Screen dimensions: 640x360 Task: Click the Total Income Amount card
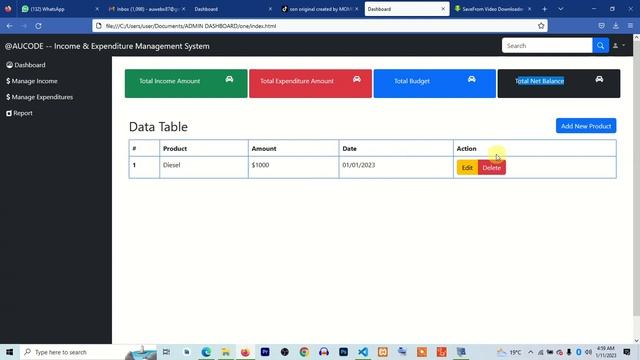coord(186,84)
